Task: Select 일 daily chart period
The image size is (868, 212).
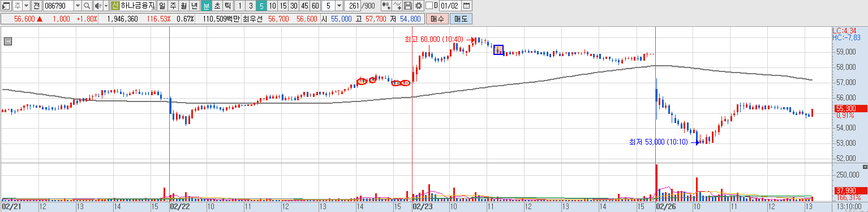Action: pos(162,6)
